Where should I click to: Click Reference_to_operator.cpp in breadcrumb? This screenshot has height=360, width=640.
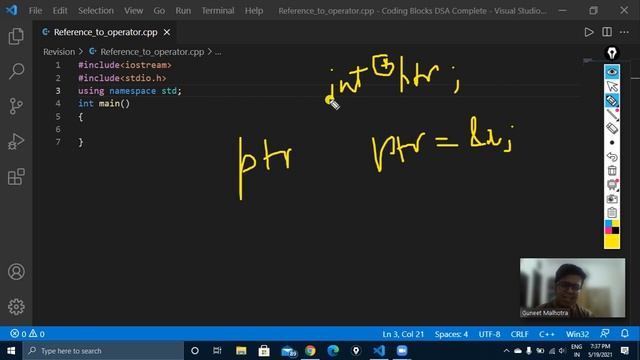[152, 52]
